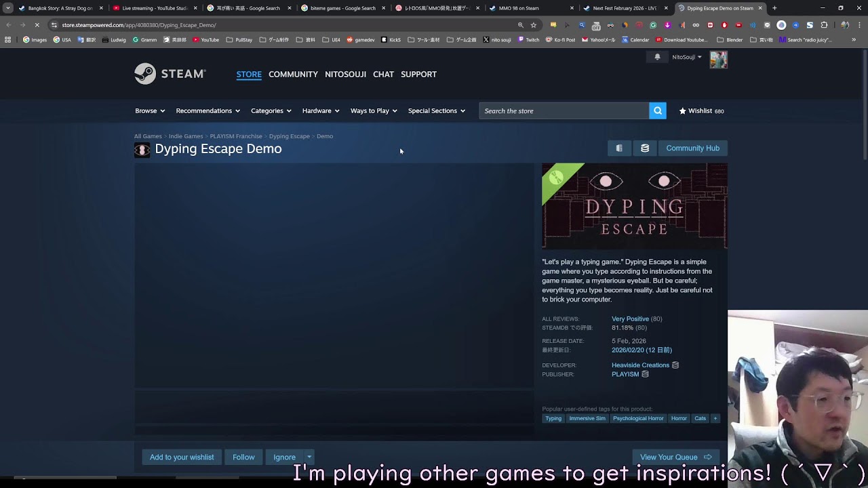This screenshot has height=488, width=868.
Task: Open the Chrome extensions puzzle icon
Action: point(824,25)
